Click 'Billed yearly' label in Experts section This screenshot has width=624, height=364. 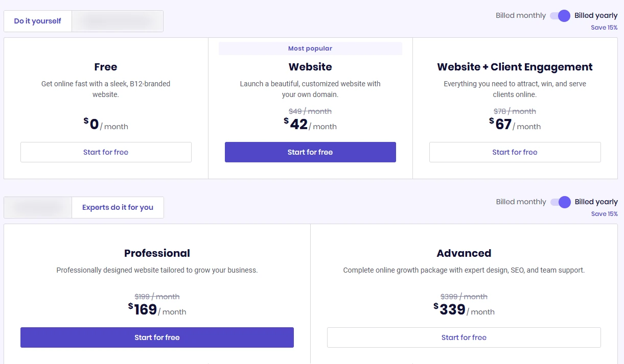point(596,202)
